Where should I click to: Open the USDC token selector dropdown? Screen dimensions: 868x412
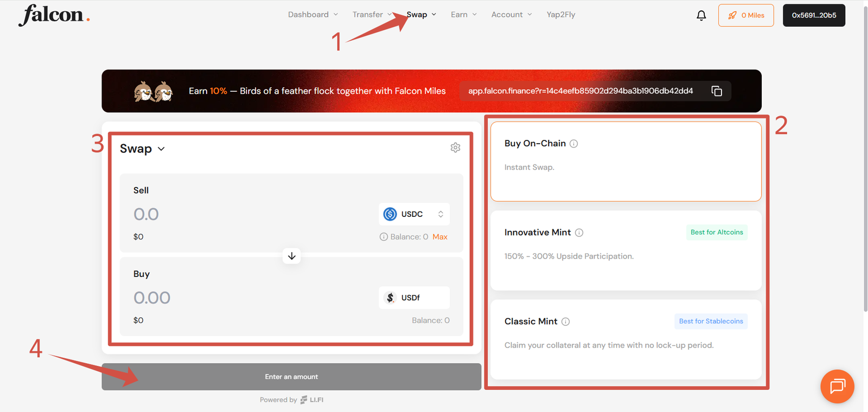[414, 214]
